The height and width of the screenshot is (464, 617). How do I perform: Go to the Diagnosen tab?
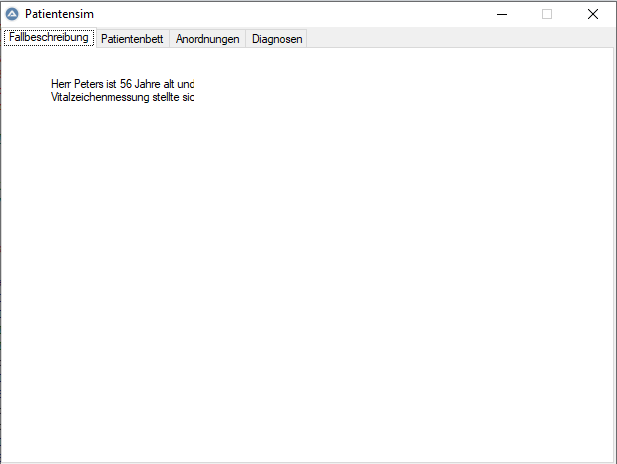coord(277,39)
